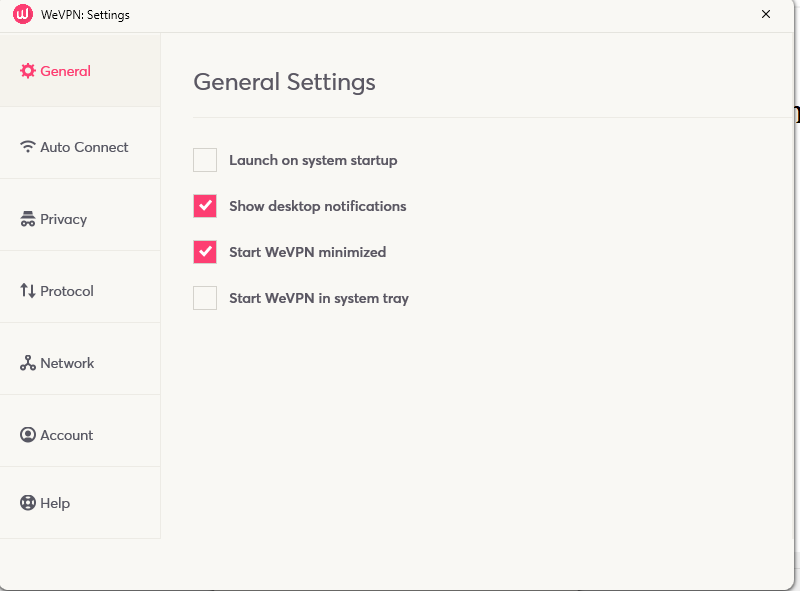Open the General settings tab label
The height and width of the screenshot is (591, 800).
(x=65, y=71)
